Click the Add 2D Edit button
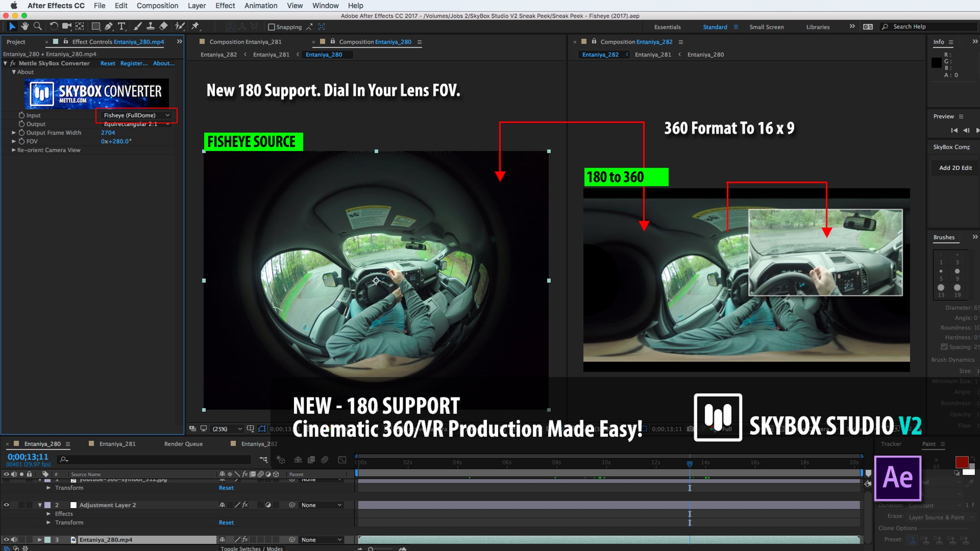Image resolution: width=980 pixels, height=551 pixels. pos(955,168)
